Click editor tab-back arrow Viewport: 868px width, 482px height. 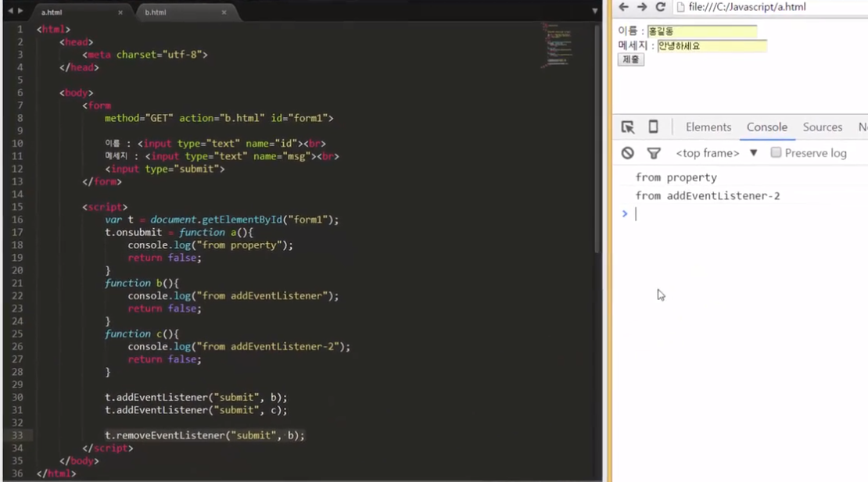point(10,11)
